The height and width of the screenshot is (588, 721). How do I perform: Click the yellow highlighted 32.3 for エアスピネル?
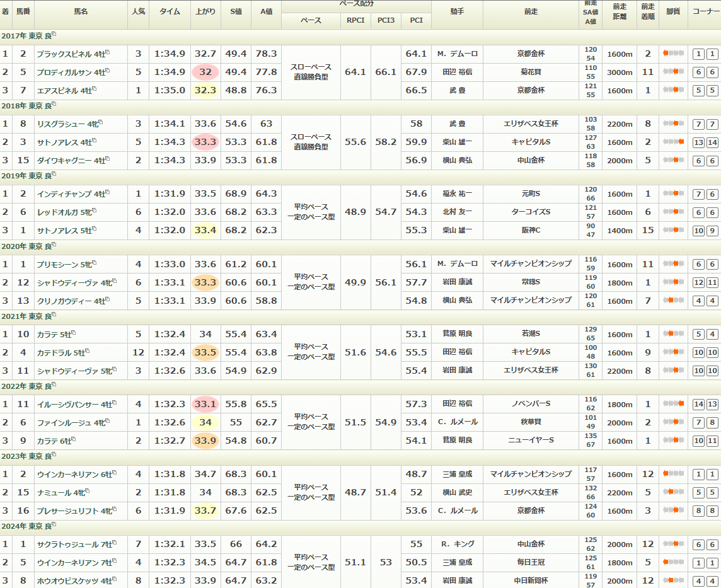pos(205,90)
